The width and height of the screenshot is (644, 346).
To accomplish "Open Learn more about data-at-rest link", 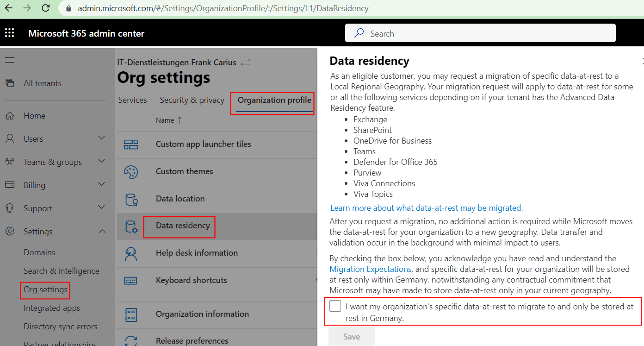I will pos(427,208).
